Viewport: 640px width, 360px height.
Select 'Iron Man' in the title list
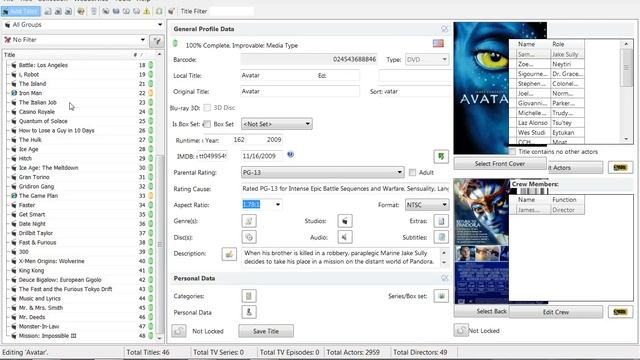(x=30, y=93)
